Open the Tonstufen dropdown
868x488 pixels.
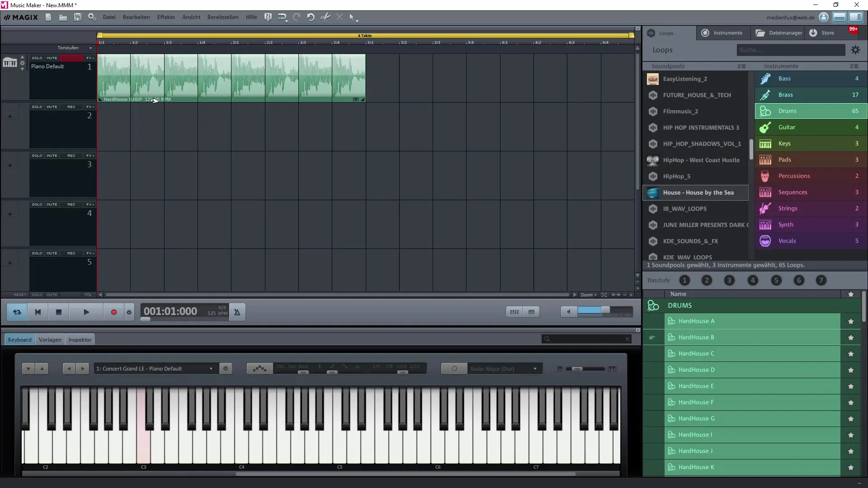pos(75,47)
